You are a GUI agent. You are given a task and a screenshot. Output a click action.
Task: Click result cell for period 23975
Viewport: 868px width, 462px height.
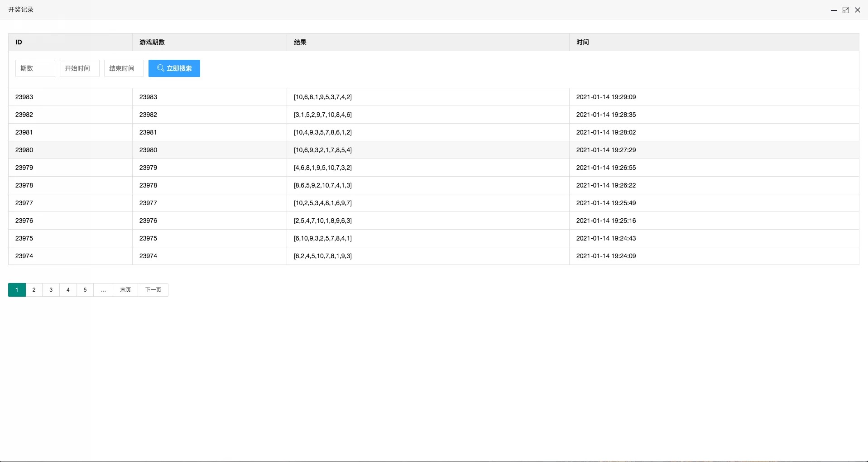tap(323, 238)
